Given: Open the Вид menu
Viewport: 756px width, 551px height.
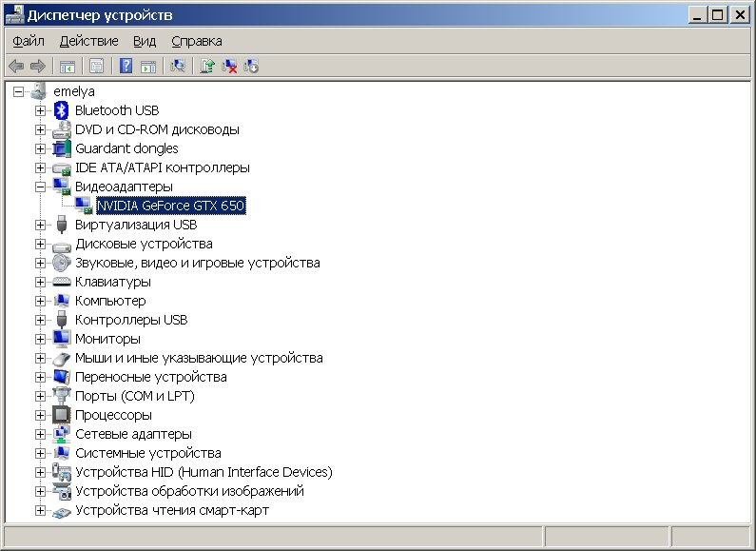Looking at the screenshot, I should click(x=145, y=41).
